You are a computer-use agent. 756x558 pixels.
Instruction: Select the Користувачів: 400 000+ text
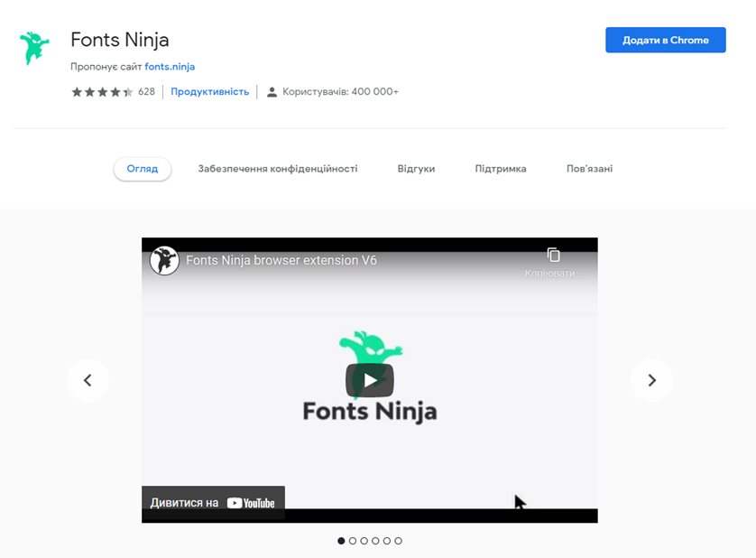pyautogui.click(x=340, y=92)
